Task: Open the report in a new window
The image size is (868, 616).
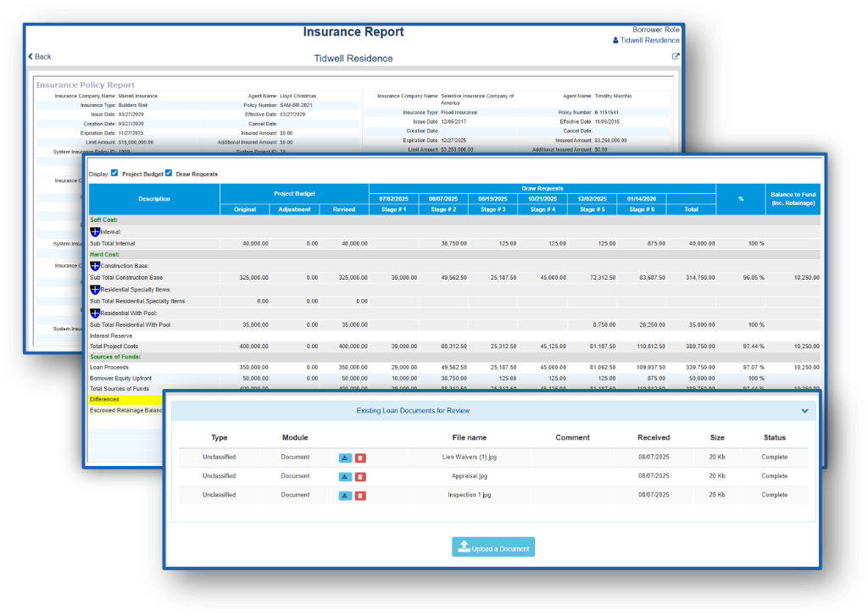Action: point(676,57)
